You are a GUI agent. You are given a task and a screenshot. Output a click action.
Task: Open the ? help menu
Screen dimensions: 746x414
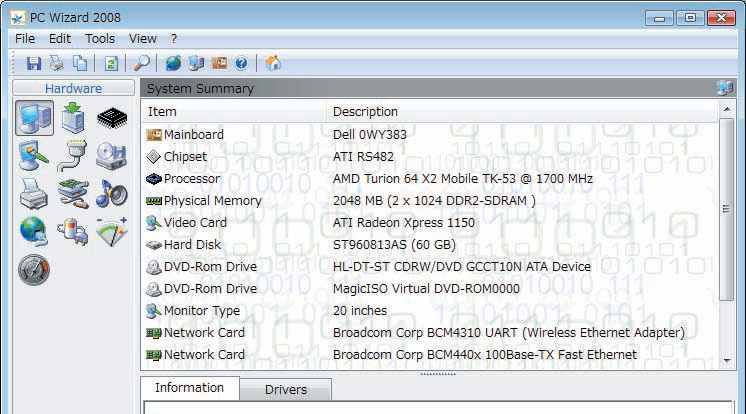[174, 39]
